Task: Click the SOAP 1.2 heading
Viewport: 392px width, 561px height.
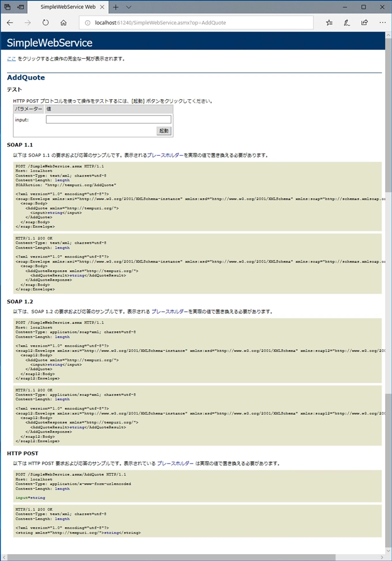Action: pos(20,302)
